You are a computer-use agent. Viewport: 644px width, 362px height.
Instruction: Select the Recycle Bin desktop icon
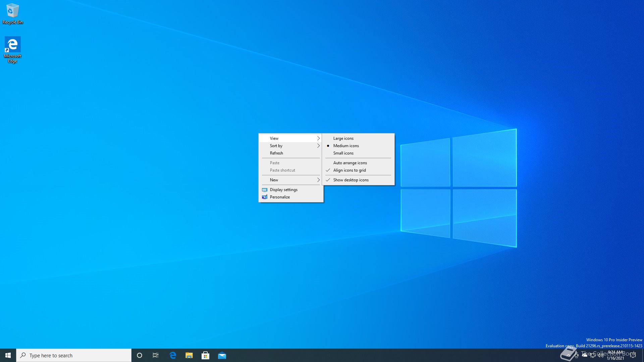tap(13, 14)
